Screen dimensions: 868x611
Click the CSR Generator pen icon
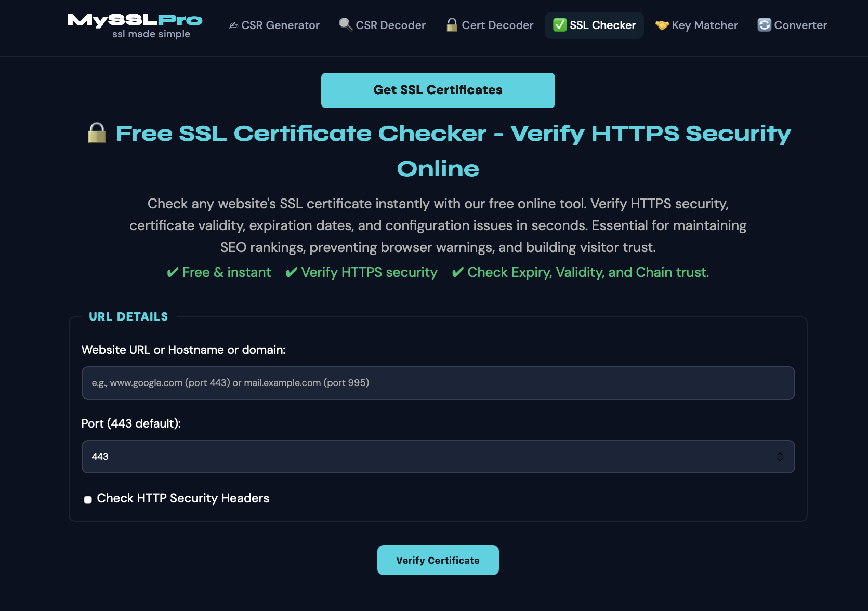pyautogui.click(x=234, y=25)
